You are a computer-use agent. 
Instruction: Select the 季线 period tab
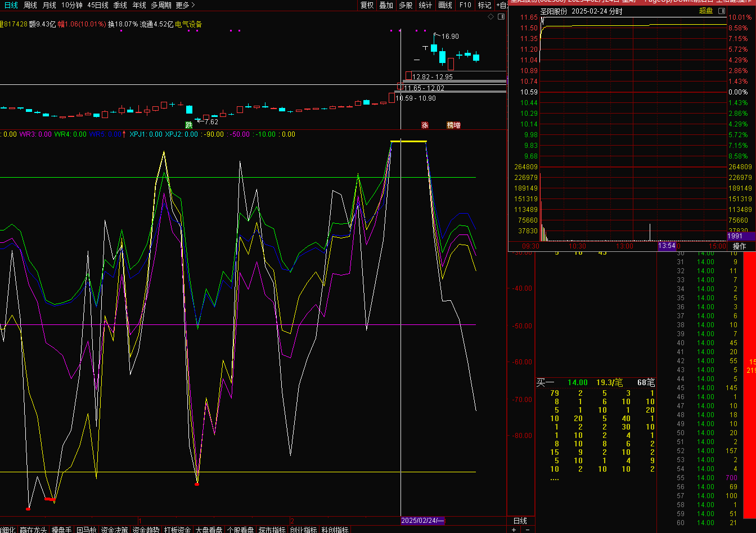[x=120, y=5]
